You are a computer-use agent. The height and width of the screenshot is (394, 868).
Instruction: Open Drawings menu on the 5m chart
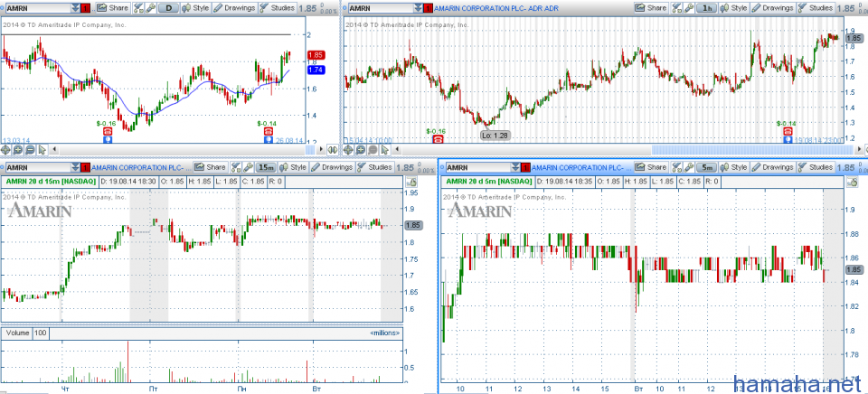pos(773,167)
